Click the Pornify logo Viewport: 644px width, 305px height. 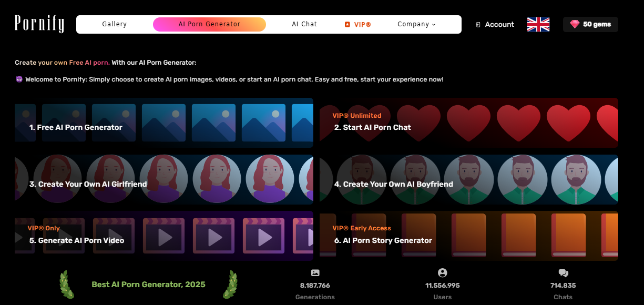coord(39,24)
